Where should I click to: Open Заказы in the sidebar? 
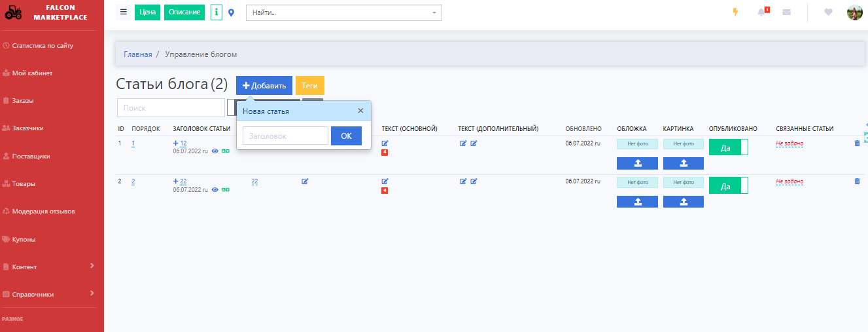pyautogui.click(x=23, y=101)
